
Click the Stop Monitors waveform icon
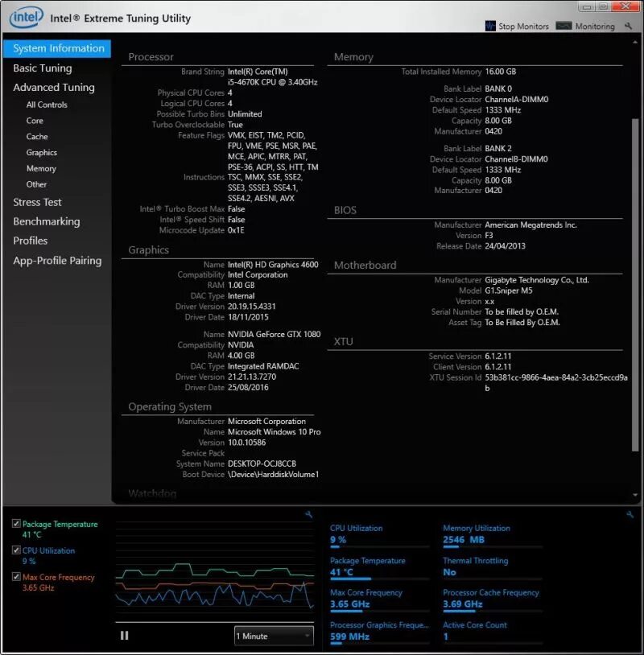[x=490, y=26]
